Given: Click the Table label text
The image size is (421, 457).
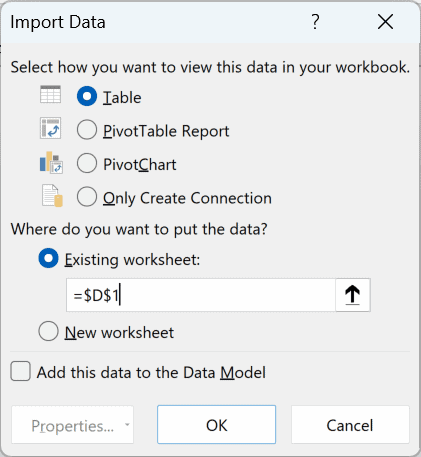Looking at the screenshot, I should 122,98.
